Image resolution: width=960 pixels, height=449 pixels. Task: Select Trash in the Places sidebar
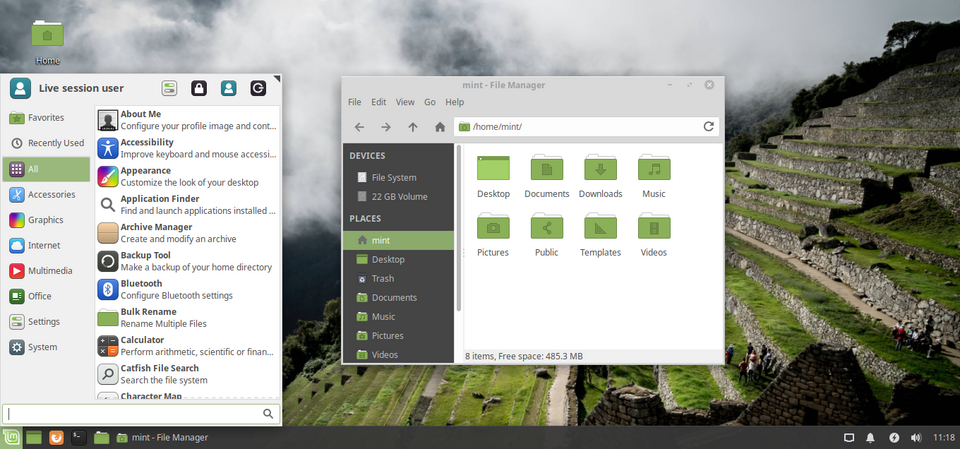[x=383, y=279]
